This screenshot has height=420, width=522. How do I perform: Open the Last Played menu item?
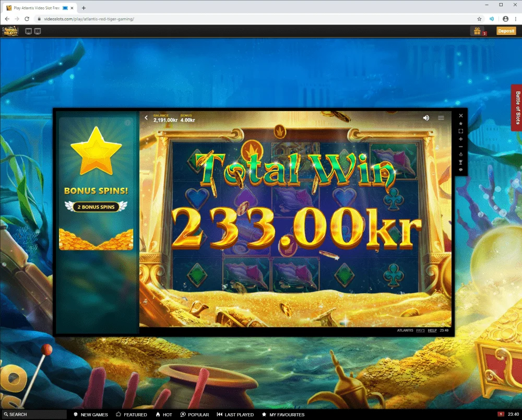[x=235, y=415]
